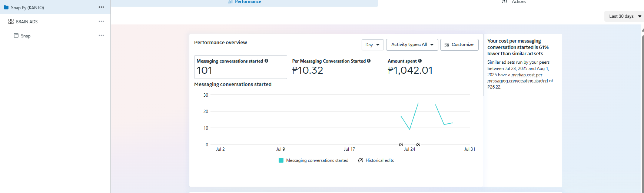Switch to the Performance tab
644x193 pixels.
tap(245, 2)
